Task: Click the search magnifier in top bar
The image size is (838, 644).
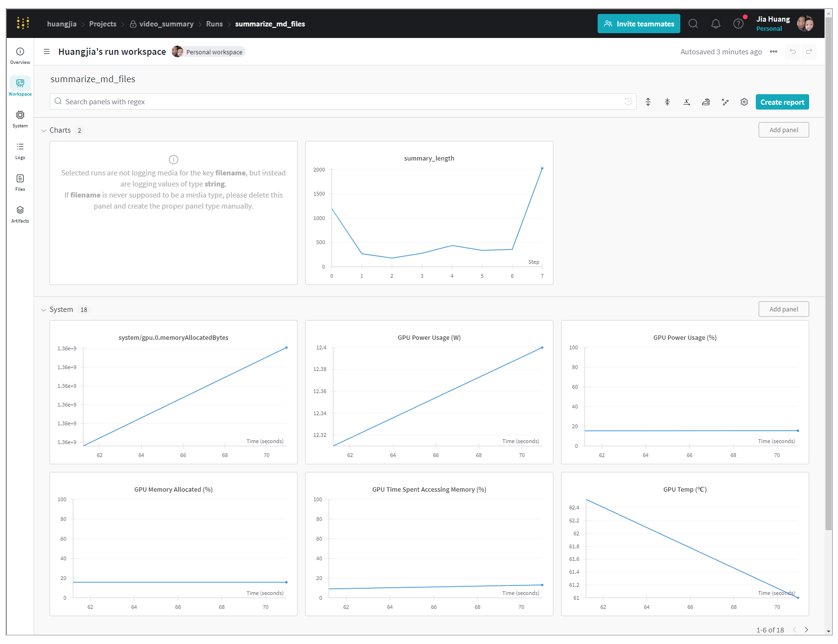Action: [693, 24]
